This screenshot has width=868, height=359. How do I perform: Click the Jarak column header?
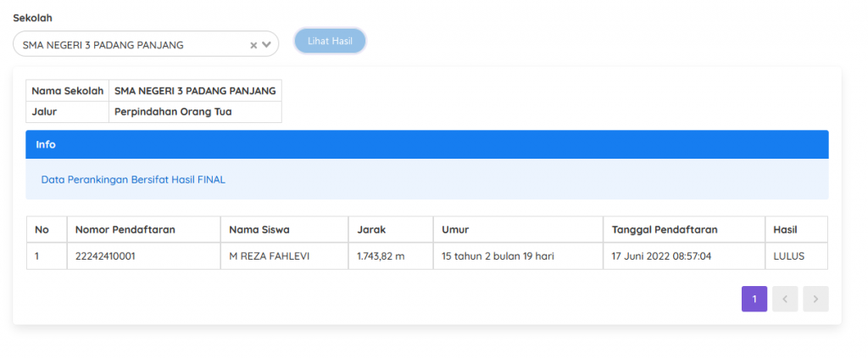[x=372, y=229]
